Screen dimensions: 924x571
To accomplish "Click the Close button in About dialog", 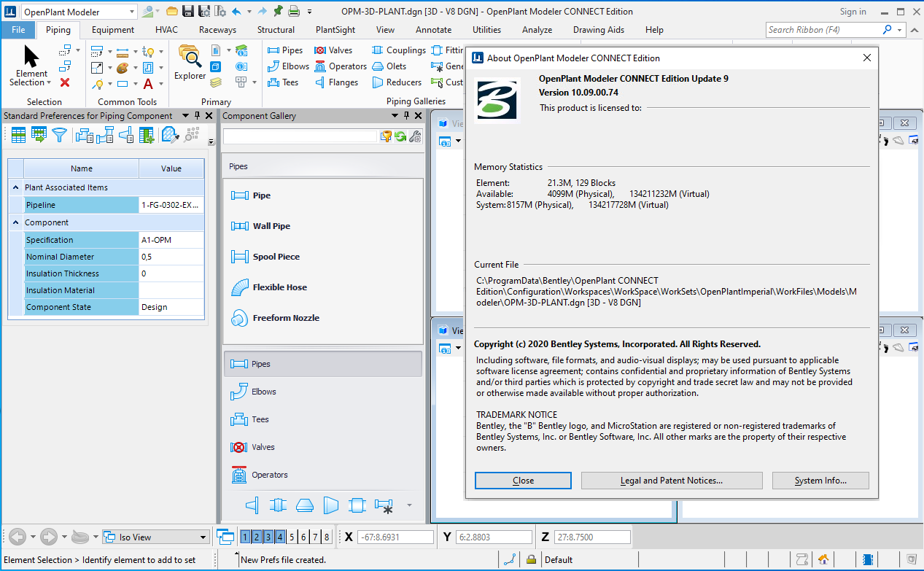I will (x=523, y=481).
